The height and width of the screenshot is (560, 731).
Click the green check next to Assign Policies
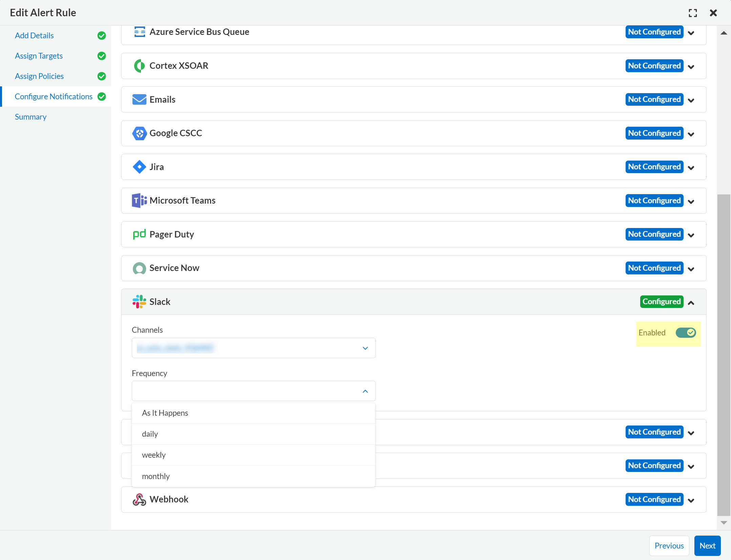(102, 76)
